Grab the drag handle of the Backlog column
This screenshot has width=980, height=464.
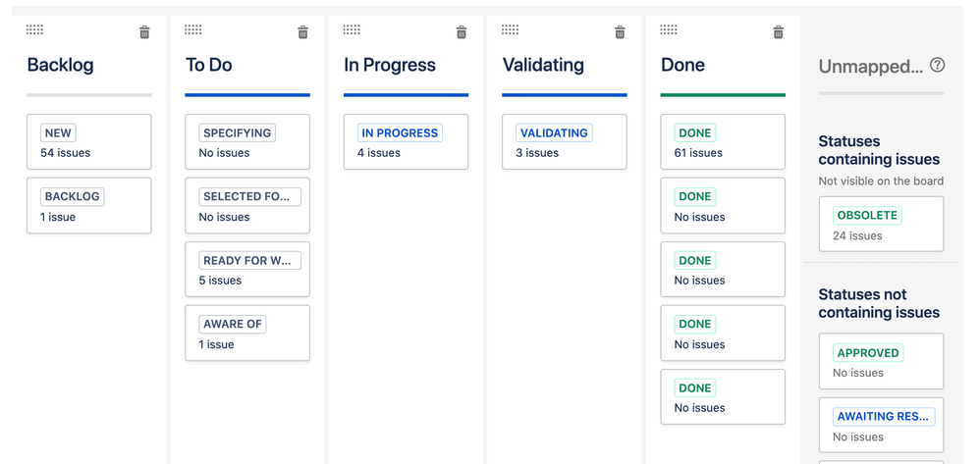click(35, 29)
